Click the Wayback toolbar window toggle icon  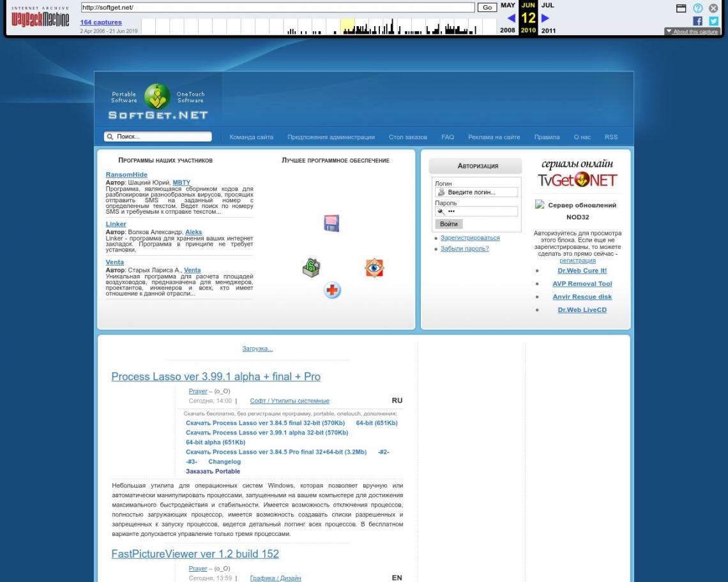click(681, 8)
